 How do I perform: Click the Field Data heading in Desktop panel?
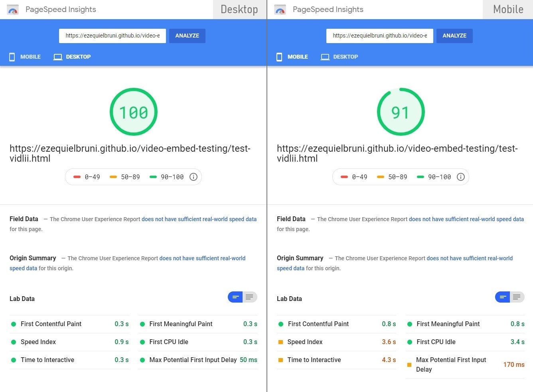click(24, 219)
